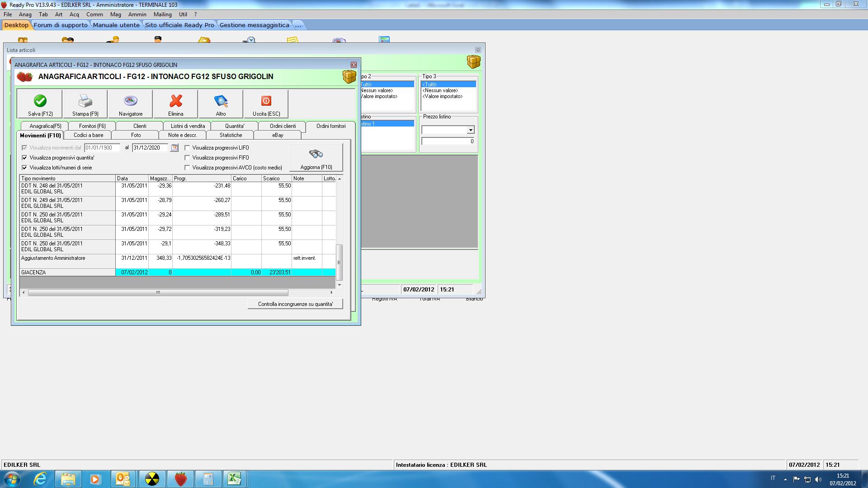
Task: Open the calendar picker next to end date
Action: [x=174, y=148]
